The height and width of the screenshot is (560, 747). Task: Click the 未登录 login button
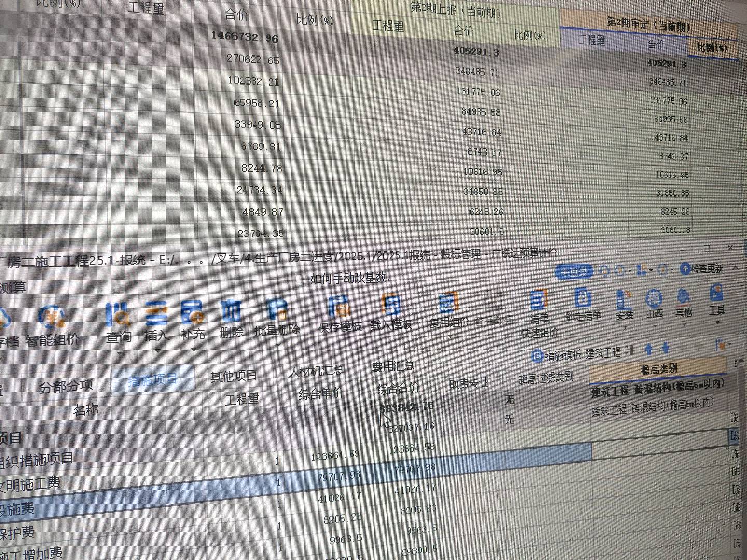tap(574, 272)
